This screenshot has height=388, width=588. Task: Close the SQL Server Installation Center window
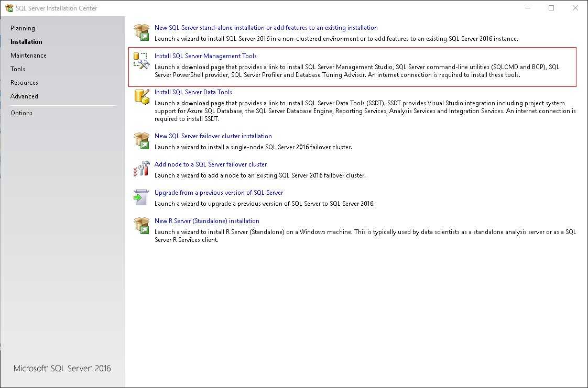(575, 8)
